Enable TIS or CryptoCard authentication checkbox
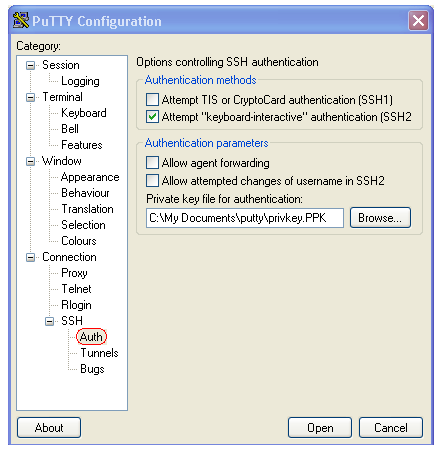Viewport: 440px width, 452px height. [x=152, y=99]
